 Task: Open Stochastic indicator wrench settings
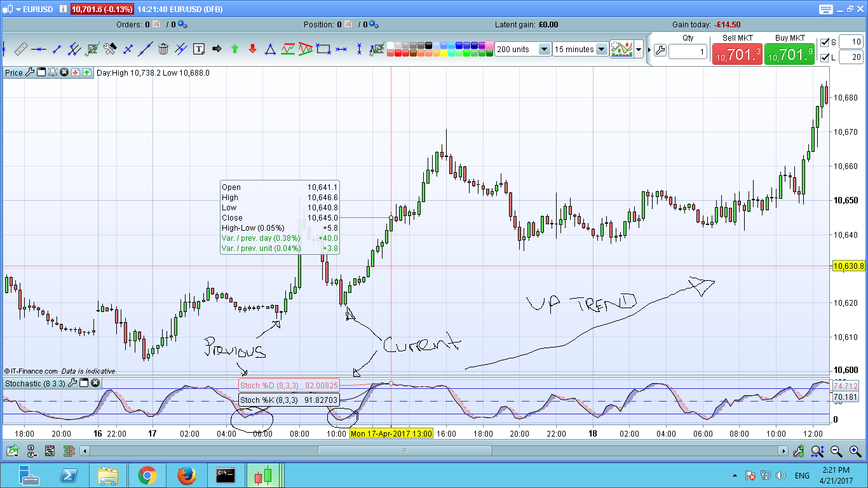tap(72, 383)
